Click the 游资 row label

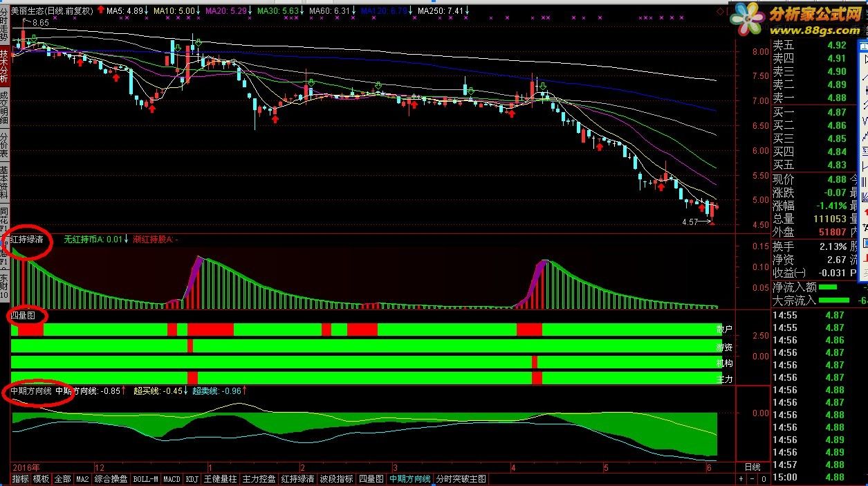725,347
